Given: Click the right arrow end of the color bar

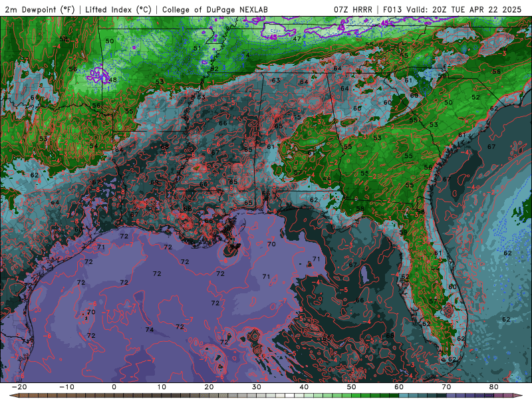Looking at the screenshot, I should pos(519,396).
